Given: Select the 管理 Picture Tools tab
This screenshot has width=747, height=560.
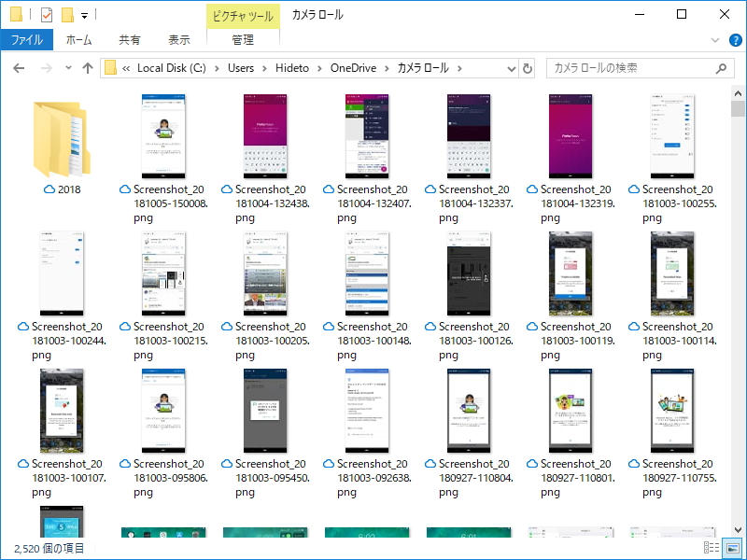Looking at the screenshot, I should click(x=243, y=40).
